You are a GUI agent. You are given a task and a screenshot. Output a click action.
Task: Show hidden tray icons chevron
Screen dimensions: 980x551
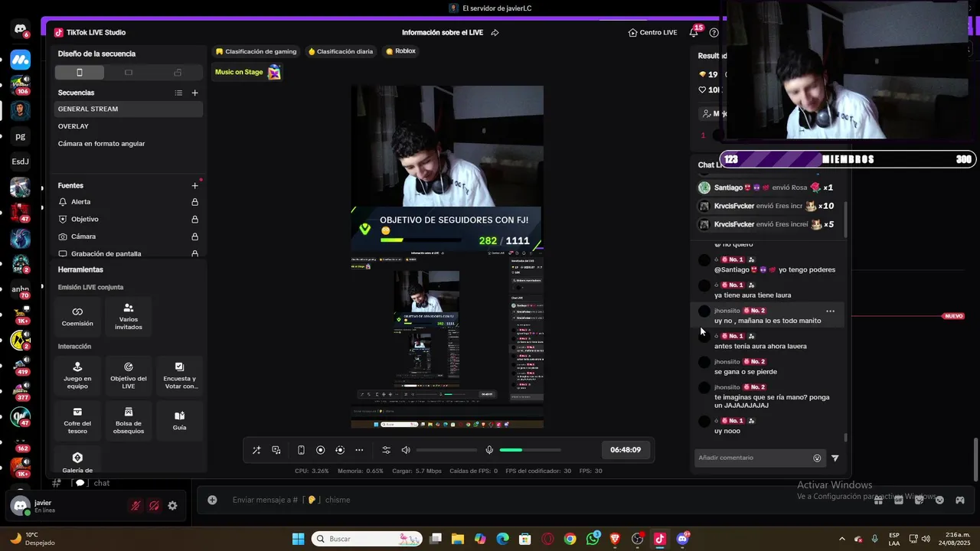tap(842, 539)
